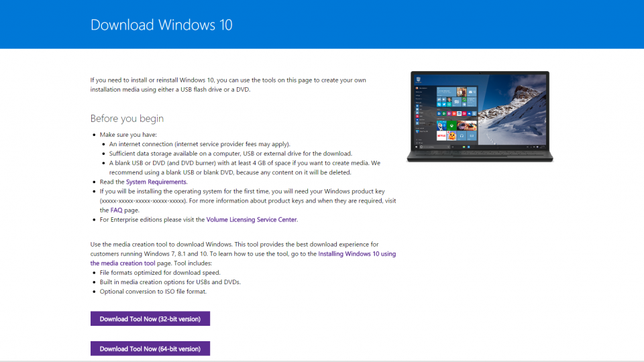
Task: Click 'Use the media creation tool' paragraph
Action: click(x=243, y=253)
